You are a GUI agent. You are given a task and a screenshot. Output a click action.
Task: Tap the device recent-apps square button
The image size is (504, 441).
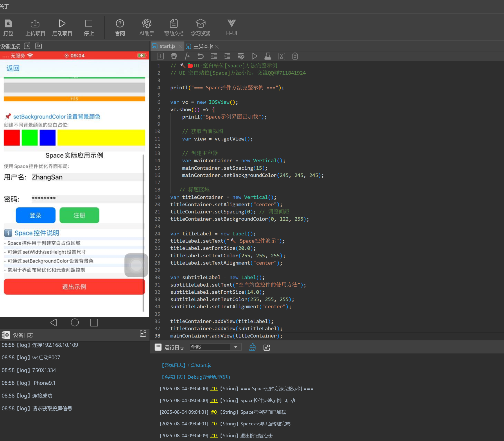(94, 322)
